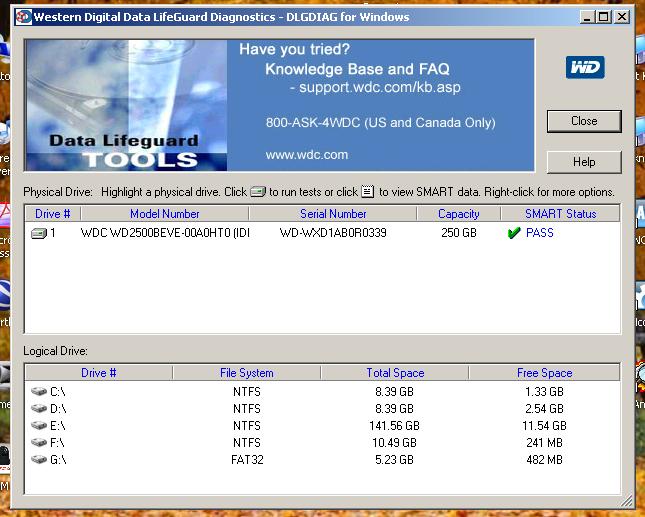Select the E:\ drive label
Viewport: 645px width, 517px height.
point(58,426)
